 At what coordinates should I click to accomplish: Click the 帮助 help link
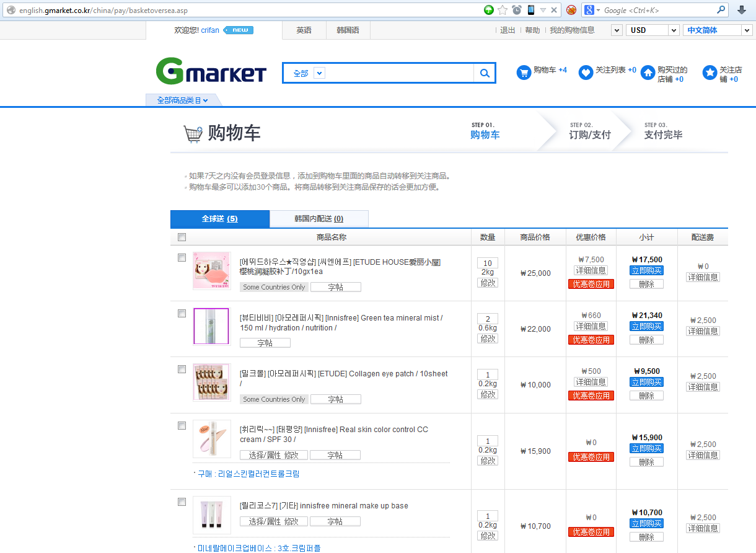532,30
